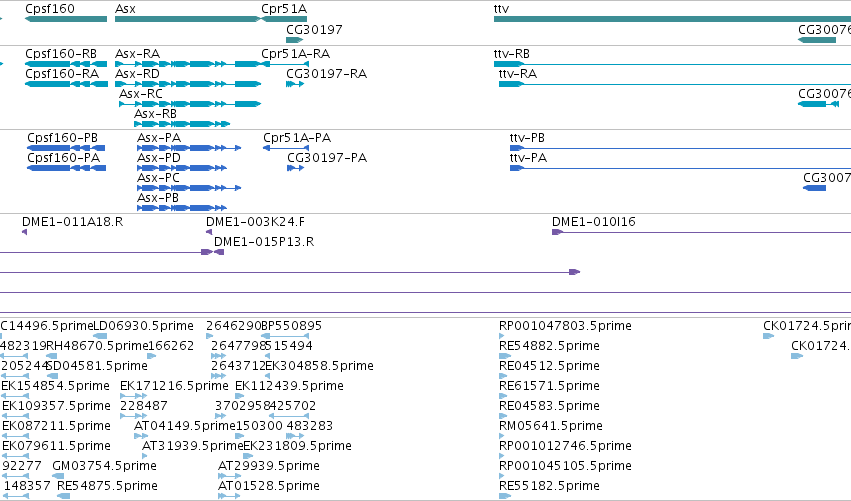The image size is (851, 501).
Task: Open the AT31939.5prime EST label
Action: coord(193,447)
